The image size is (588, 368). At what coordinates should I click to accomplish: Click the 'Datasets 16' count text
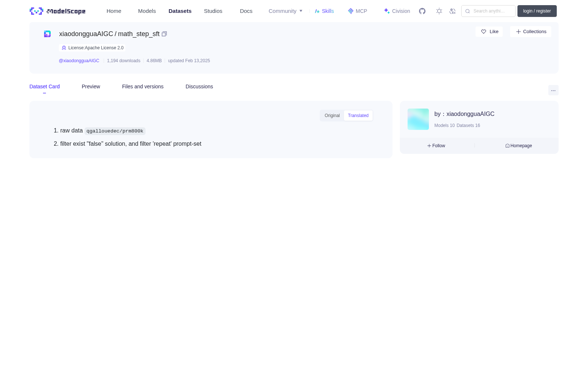click(468, 125)
